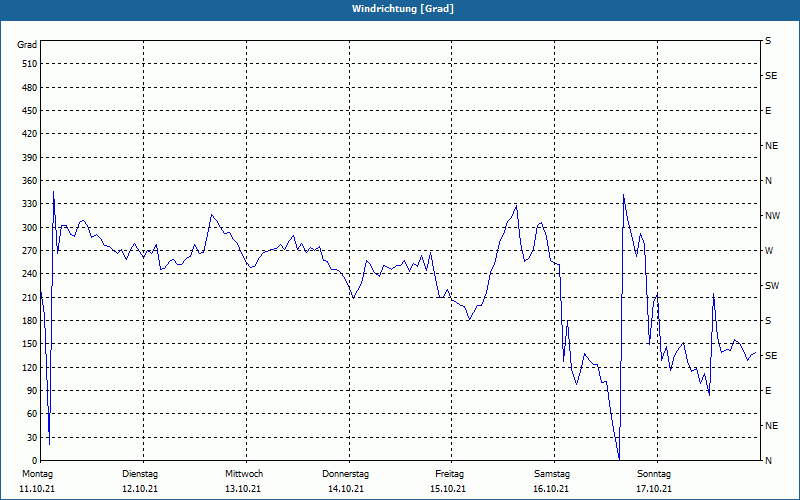Pick the 360 degree axis label
Image resolution: width=800 pixels, height=500 pixels.
coord(29,181)
